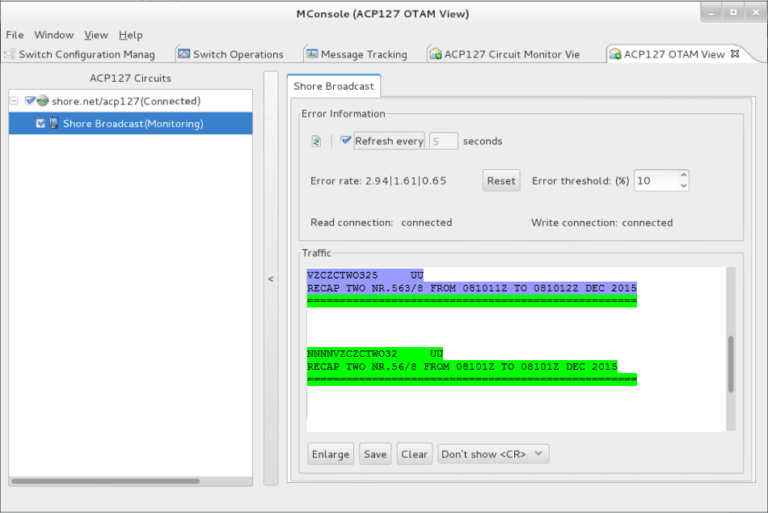The width and height of the screenshot is (768, 513).
Task: Click the Reset error rate button
Action: pyautogui.click(x=501, y=181)
